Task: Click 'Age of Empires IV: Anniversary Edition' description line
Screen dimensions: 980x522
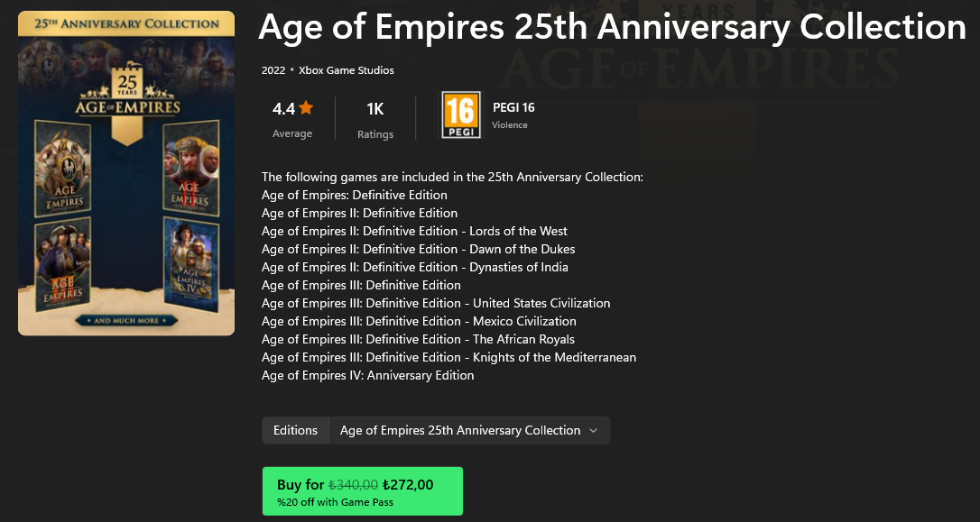Action: pyautogui.click(x=367, y=376)
